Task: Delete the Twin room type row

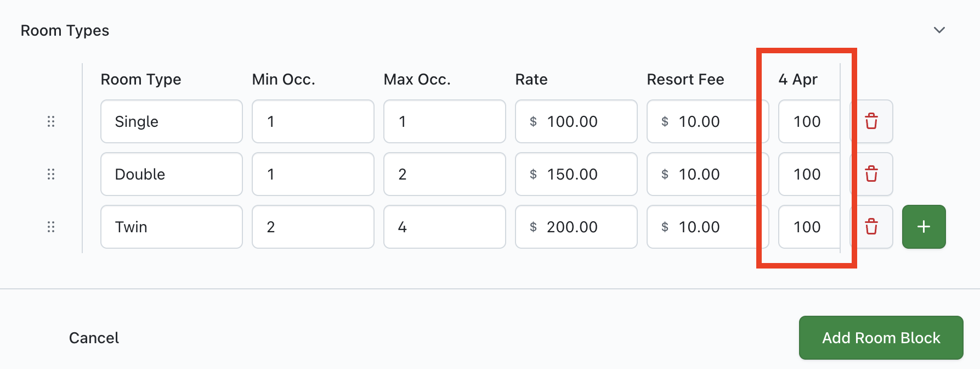Action: 871,227
